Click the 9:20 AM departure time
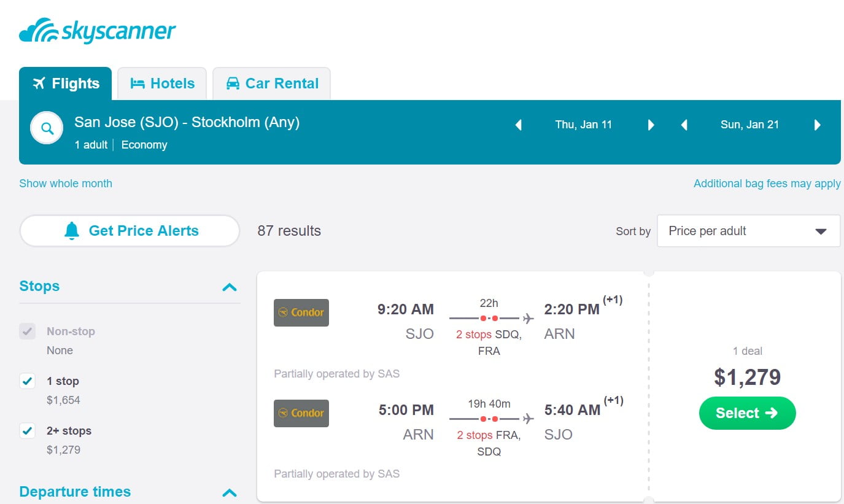This screenshot has width=844, height=504. (x=406, y=309)
